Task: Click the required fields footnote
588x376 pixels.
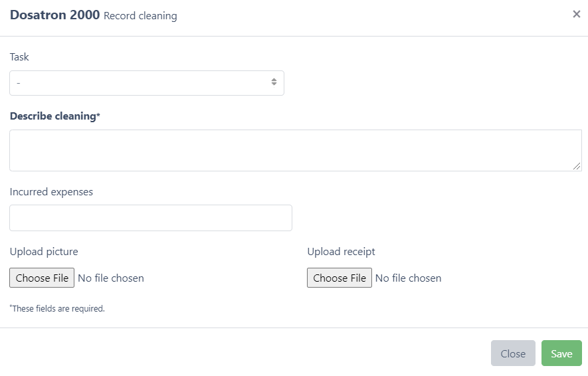Action: click(x=57, y=308)
